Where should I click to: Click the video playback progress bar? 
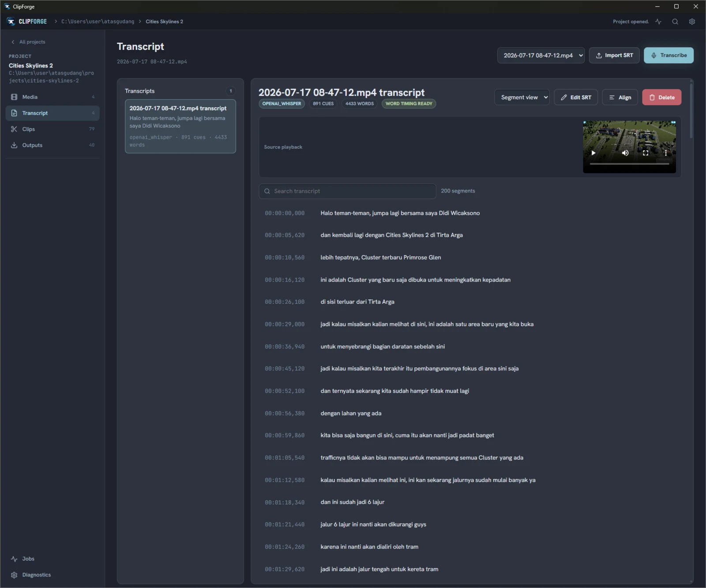coord(630,164)
